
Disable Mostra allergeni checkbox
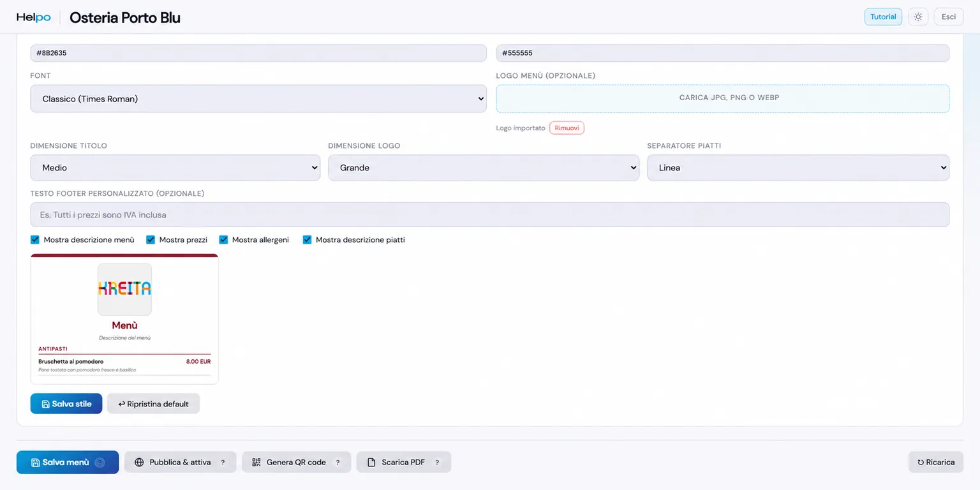pos(223,240)
